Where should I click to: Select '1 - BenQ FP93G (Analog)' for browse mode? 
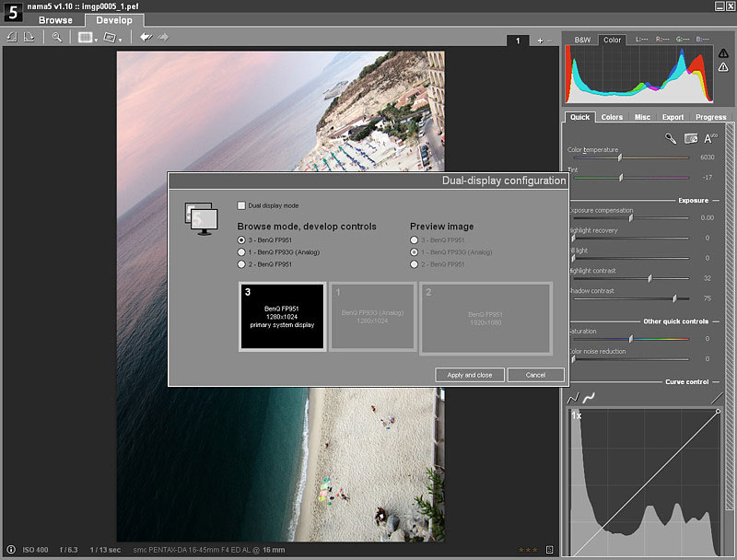pyautogui.click(x=241, y=251)
